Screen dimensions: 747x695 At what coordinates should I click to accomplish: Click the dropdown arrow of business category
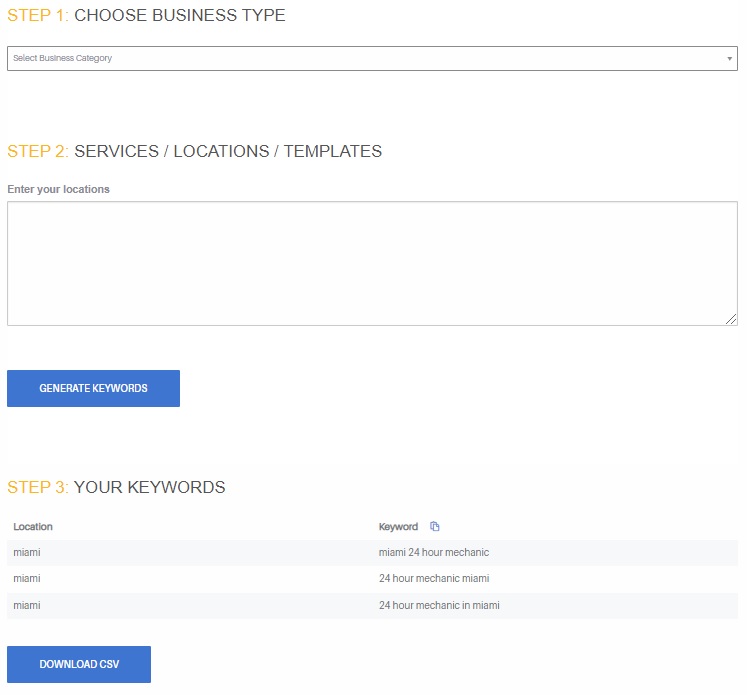coord(729,59)
